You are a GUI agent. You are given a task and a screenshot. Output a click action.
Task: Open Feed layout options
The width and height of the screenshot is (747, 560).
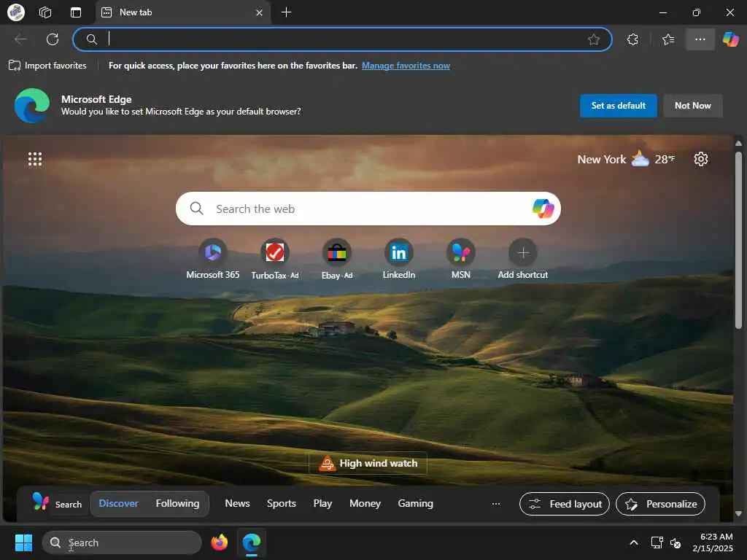point(565,504)
